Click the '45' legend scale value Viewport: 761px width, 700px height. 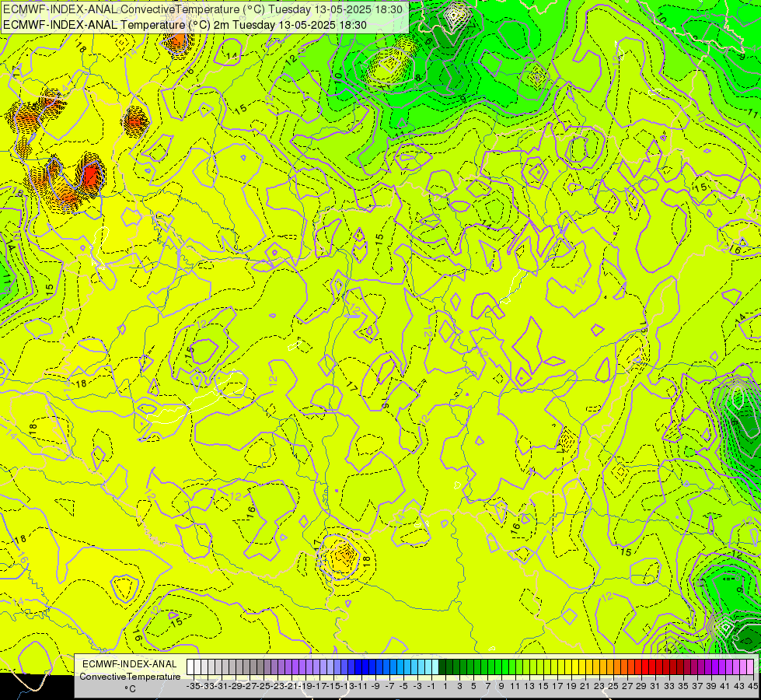pyautogui.click(x=752, y=686)
